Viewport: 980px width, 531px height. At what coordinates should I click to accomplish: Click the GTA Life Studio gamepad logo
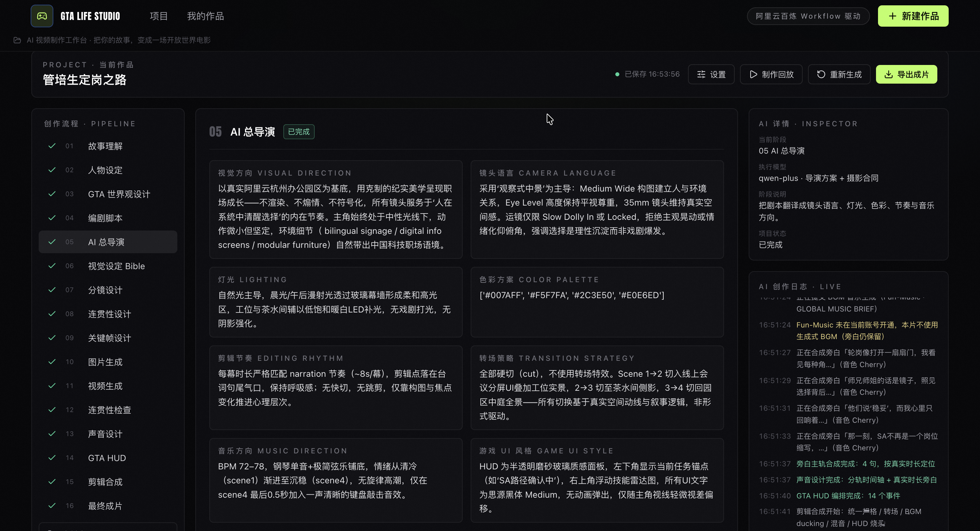coord(42,16)
